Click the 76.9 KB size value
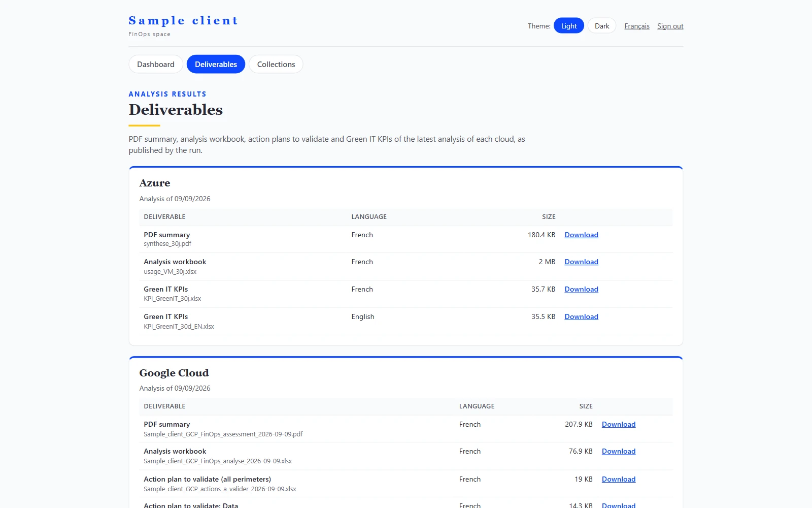This screenshot has width=812, height=508. coord(581,451)
